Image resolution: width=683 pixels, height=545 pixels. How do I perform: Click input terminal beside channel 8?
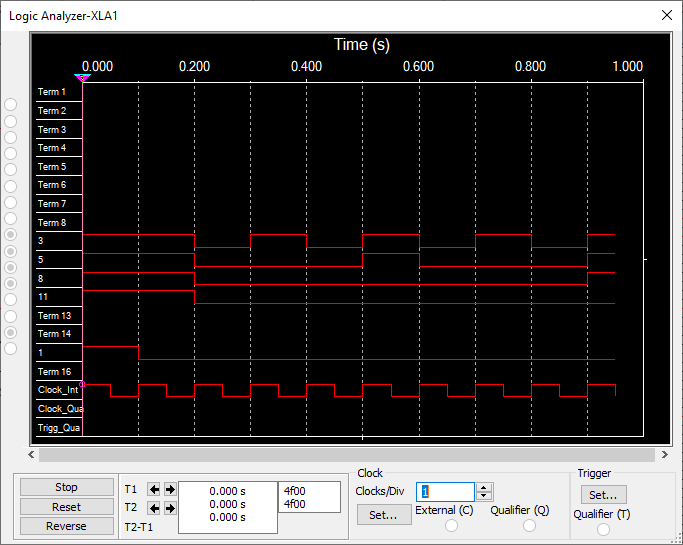pyautogui.click(x=10, y=267)
